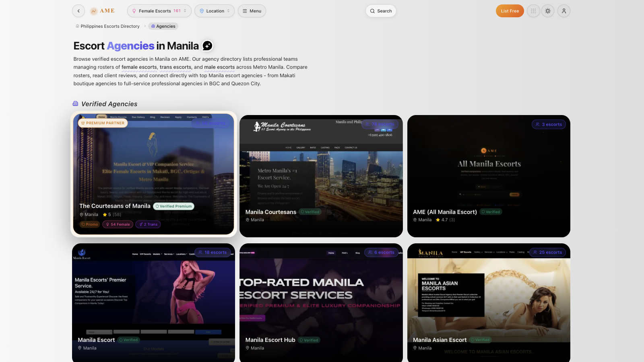Click the List Free button
This screenshot has width=644, height=362.
(510, 11)
